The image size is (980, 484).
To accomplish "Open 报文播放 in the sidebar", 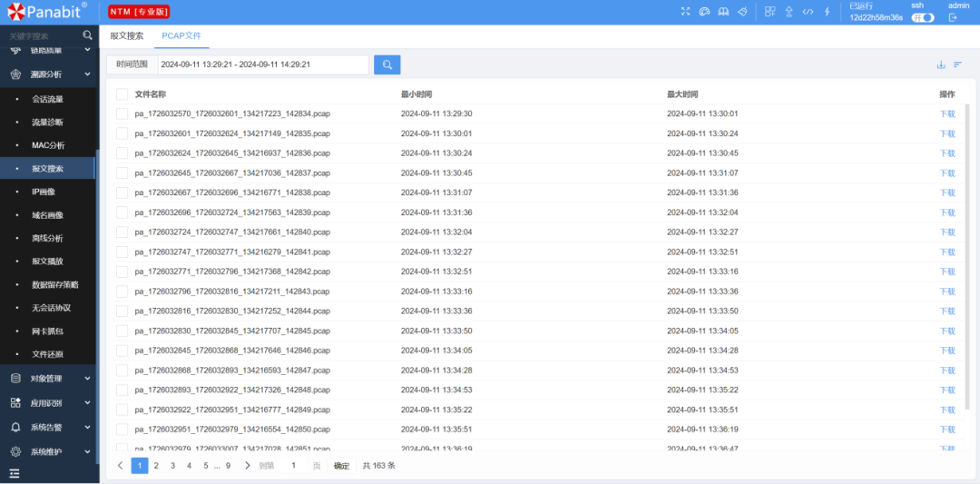I will pyautogui.click(x=48, y=262).
